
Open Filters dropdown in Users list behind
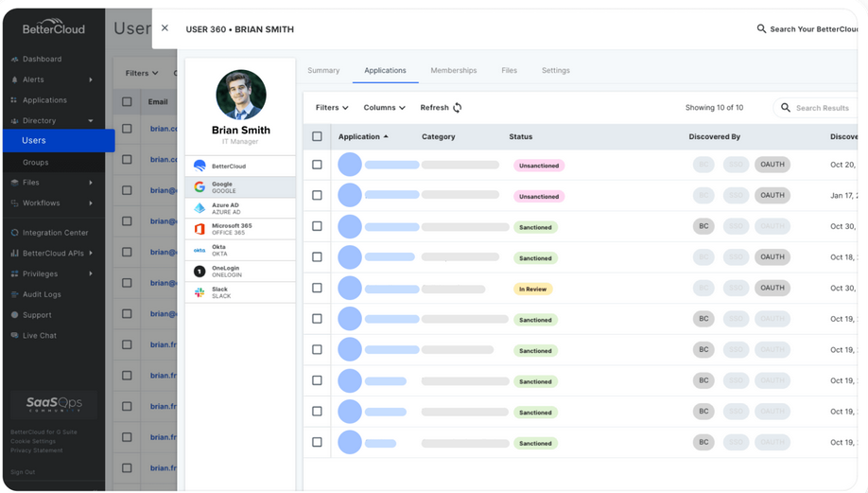(142, 73)
